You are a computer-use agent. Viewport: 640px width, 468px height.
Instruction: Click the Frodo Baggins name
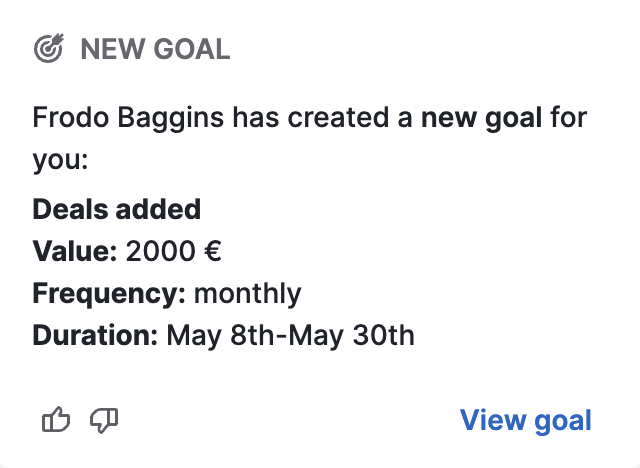click(x=128, y=118)
